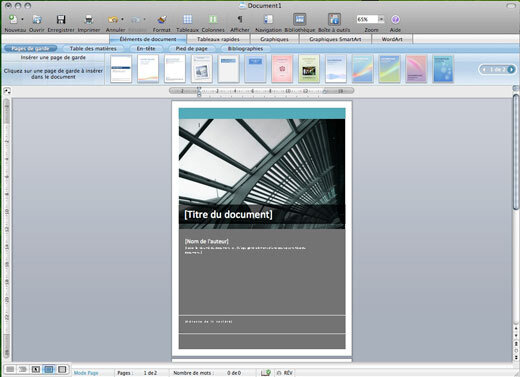This screenshot has height=377, width=520.
Task: Click the [Nom de l'auteur] placeholder
Action: coord(207,241)
